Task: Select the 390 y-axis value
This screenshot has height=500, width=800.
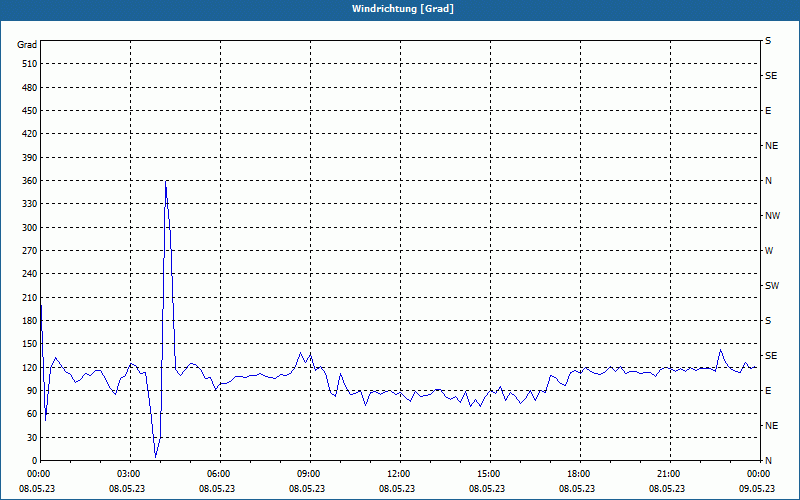Action: point(30,158)
